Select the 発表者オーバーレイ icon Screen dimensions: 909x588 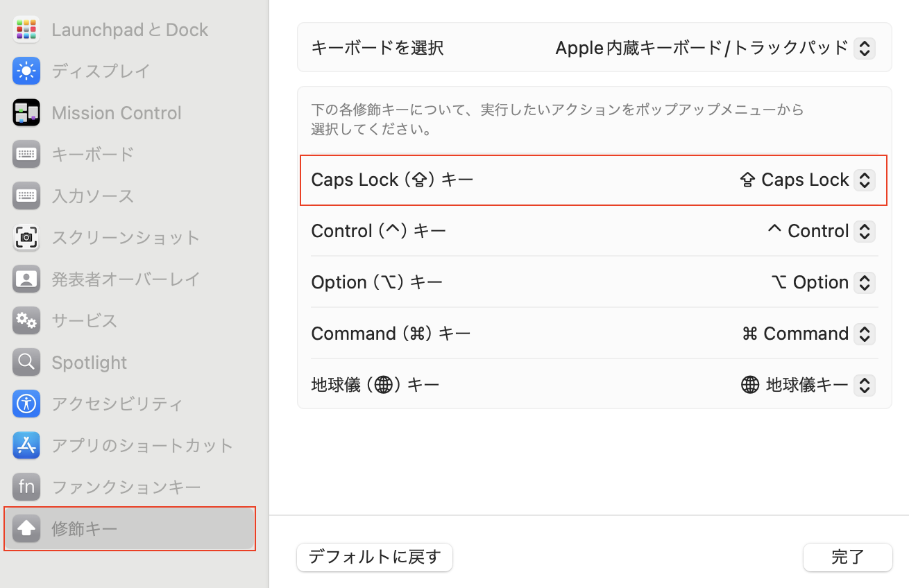[x=26, y=279]
